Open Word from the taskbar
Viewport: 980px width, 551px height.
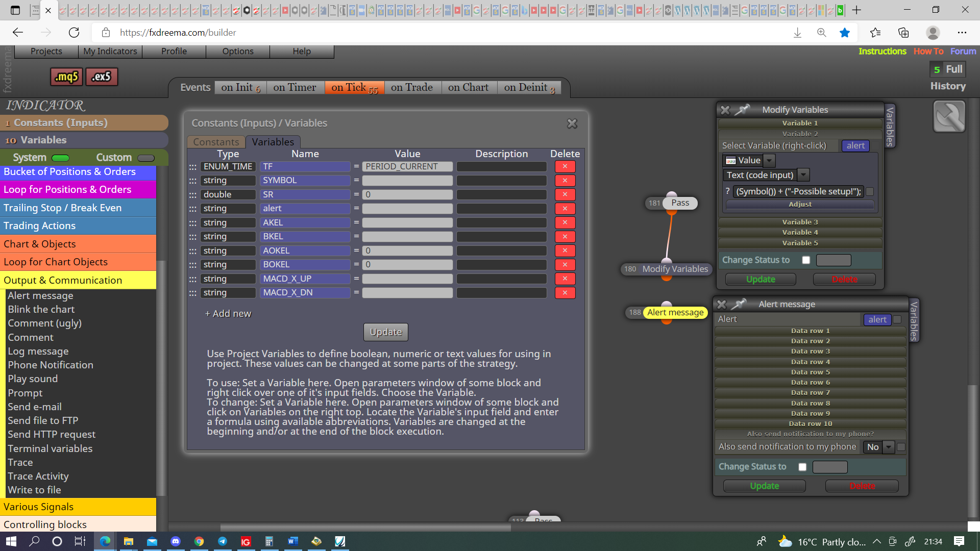click(x=292, y=541)
